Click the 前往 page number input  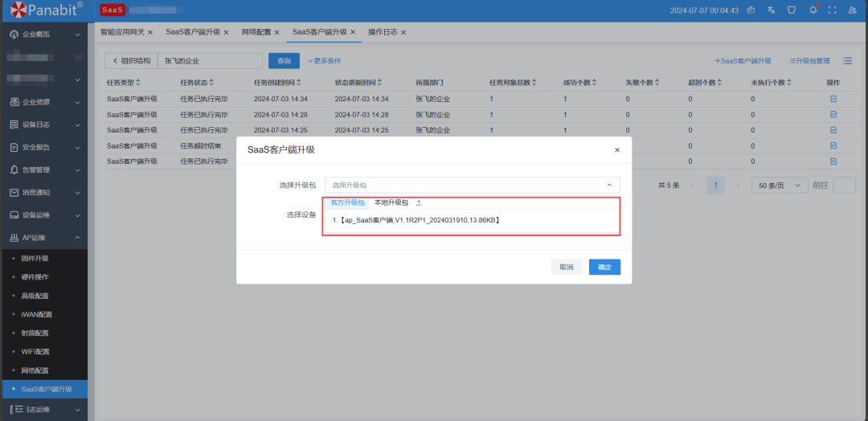coord(844,186)
